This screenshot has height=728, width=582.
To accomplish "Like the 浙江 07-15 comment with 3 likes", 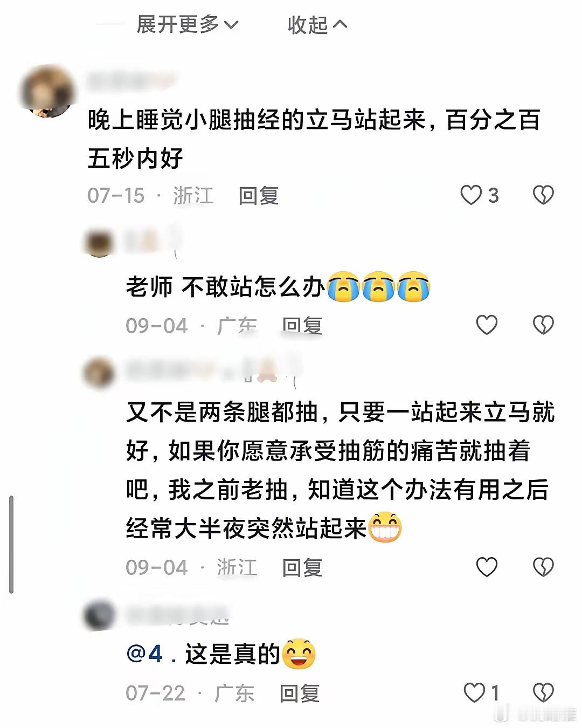I will [x=470, y=195].
